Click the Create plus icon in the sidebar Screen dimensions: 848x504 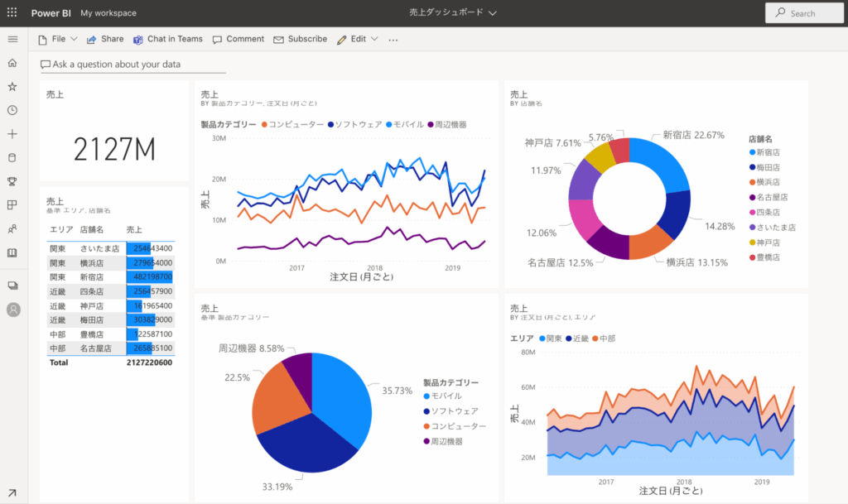(12, 133)
